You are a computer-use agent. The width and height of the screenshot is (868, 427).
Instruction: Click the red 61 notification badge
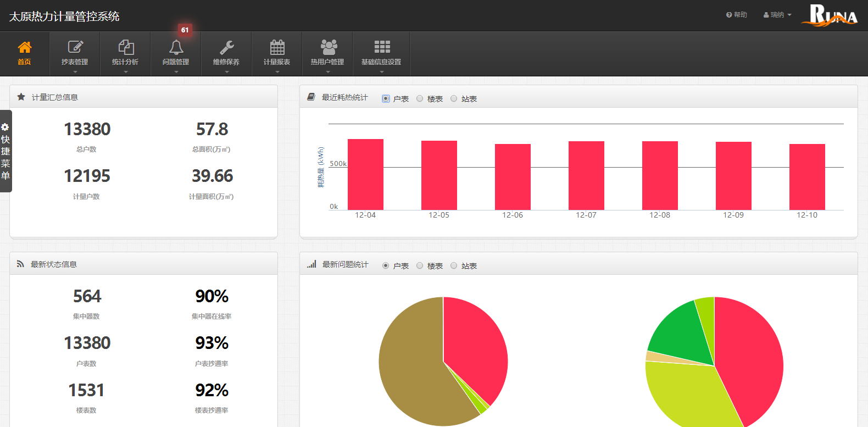185,30
